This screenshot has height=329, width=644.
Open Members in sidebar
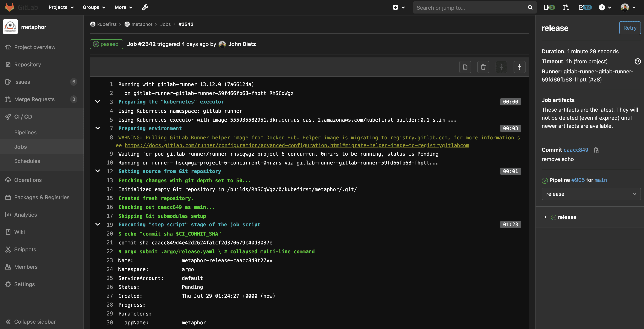(x=42, y=267)
